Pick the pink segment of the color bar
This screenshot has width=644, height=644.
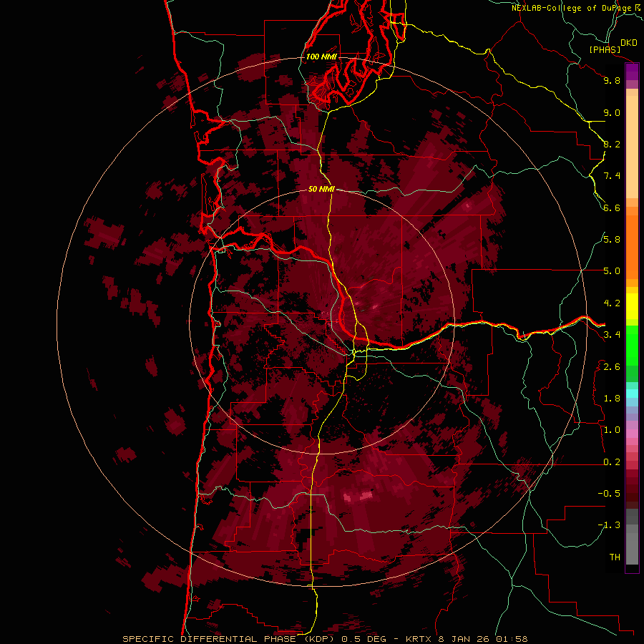point(632,434)
